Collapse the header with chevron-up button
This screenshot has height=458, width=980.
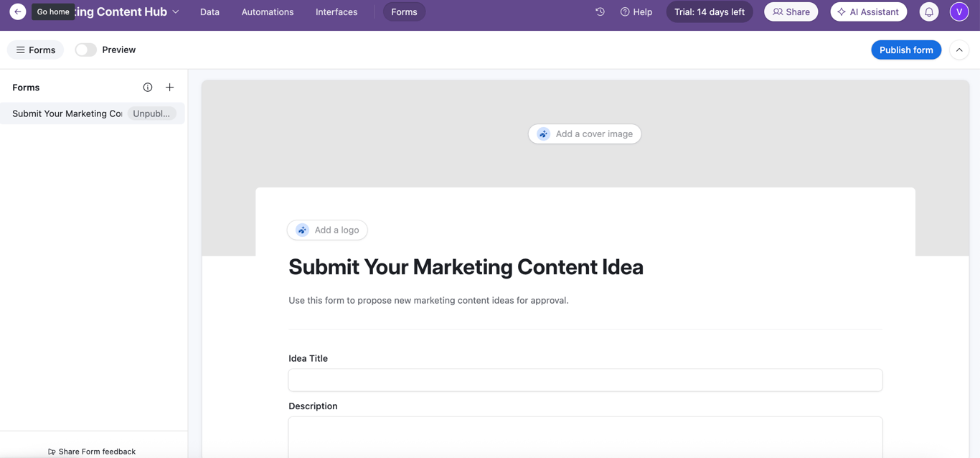[x=959, y=50]
